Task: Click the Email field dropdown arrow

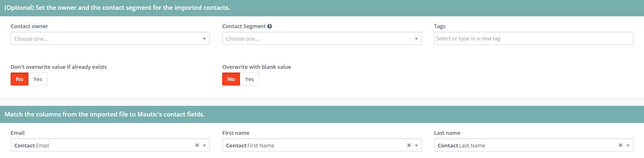Action: [204, 145]
